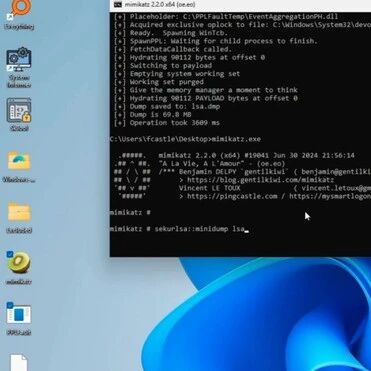Untick the checkbox on the blue window icon

(10, 305)
